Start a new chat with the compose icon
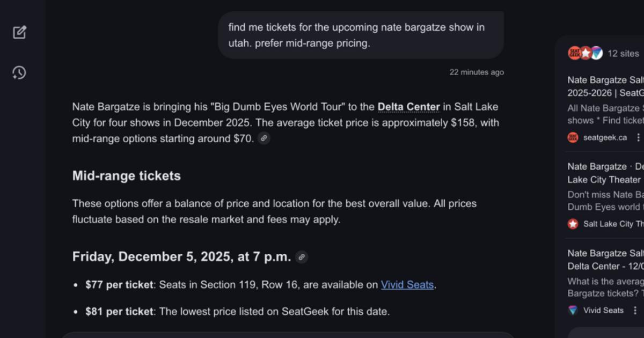This screenshot has height=338, width=644. click(x=19, y=32)
